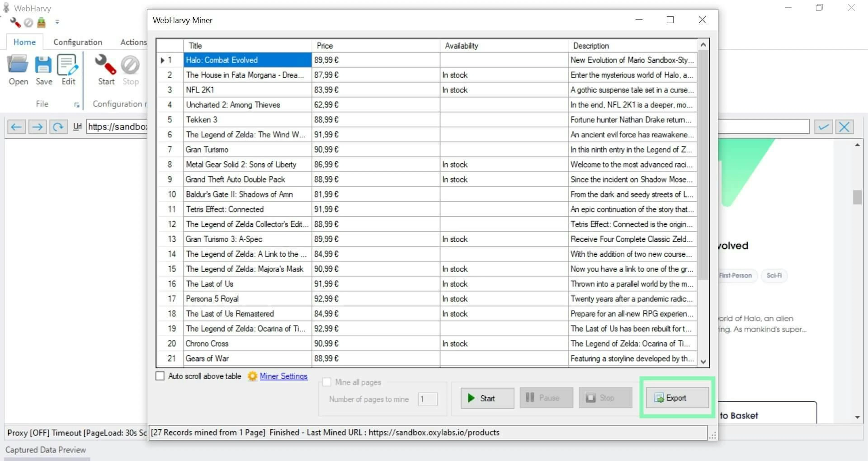Viewport: 868px width, 461px height.
Task: Click the Miner Settings gear icon
Action: 252,376
